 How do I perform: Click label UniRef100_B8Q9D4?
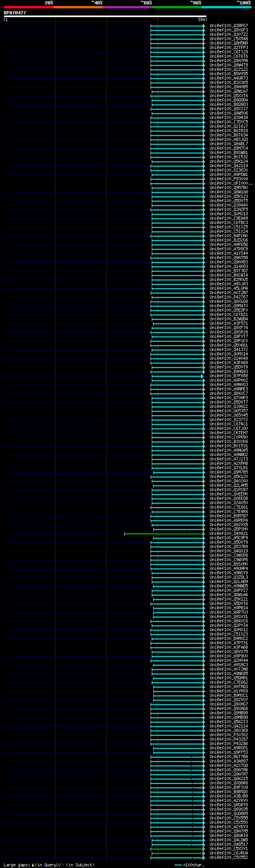(x=229, y=100)
